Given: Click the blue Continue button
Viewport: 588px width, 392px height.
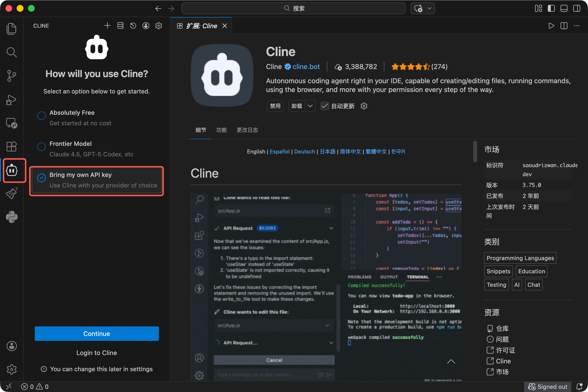Looking at the screenshot, I should [x=96, y=334].
